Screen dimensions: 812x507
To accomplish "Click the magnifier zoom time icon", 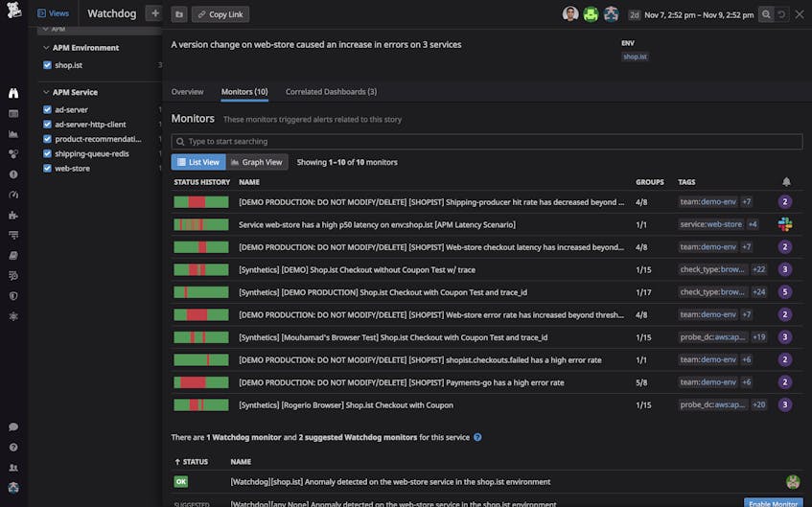I will pos(765,14).
